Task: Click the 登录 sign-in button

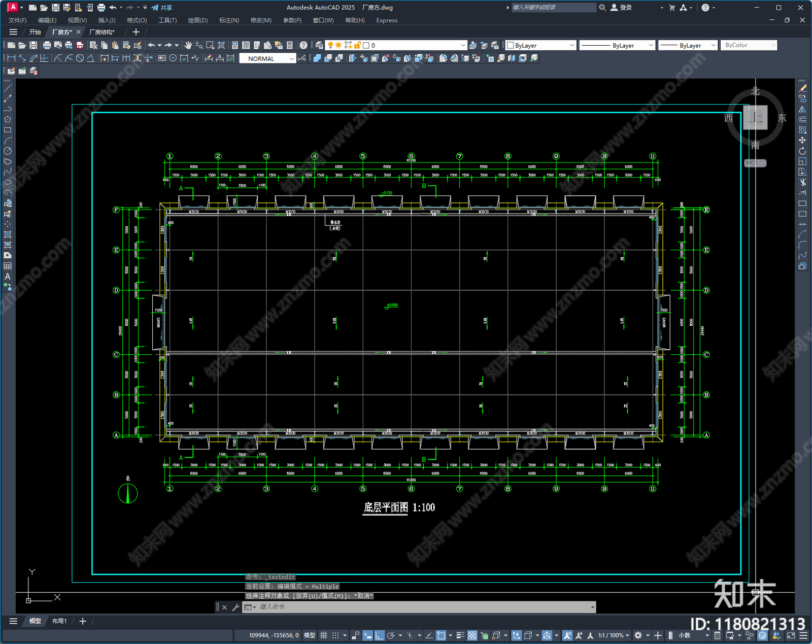Action: click(621, 8)
